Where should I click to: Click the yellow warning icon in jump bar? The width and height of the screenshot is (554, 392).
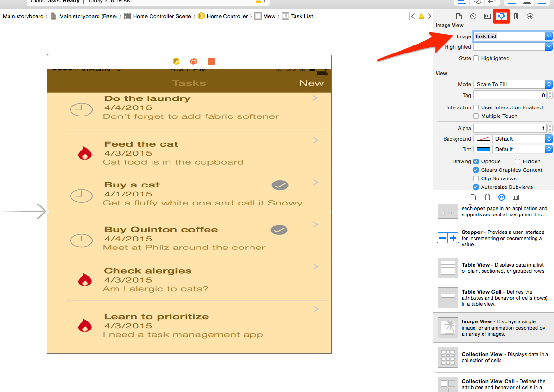coord(421,16)
